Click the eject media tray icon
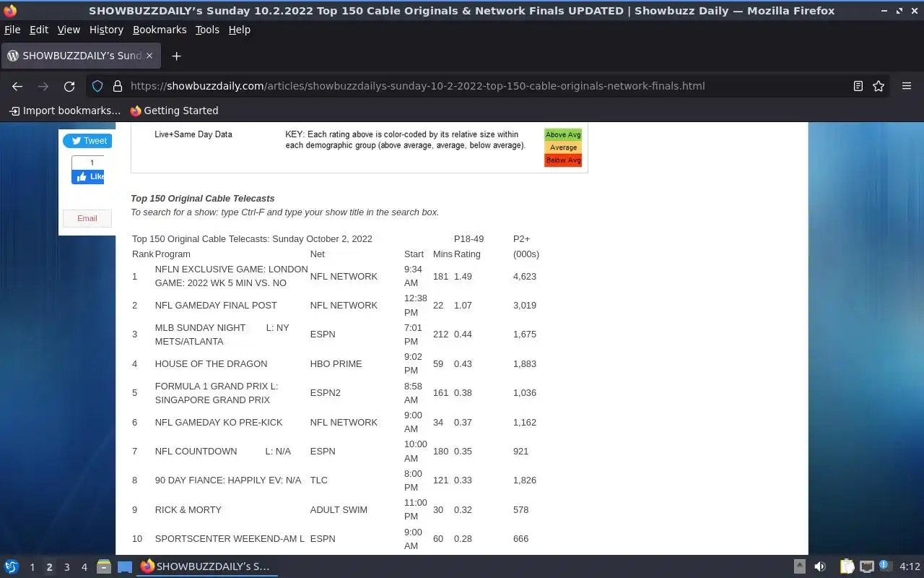The height and width of the screenshot is (578, 924). click(x=800, y=566)
